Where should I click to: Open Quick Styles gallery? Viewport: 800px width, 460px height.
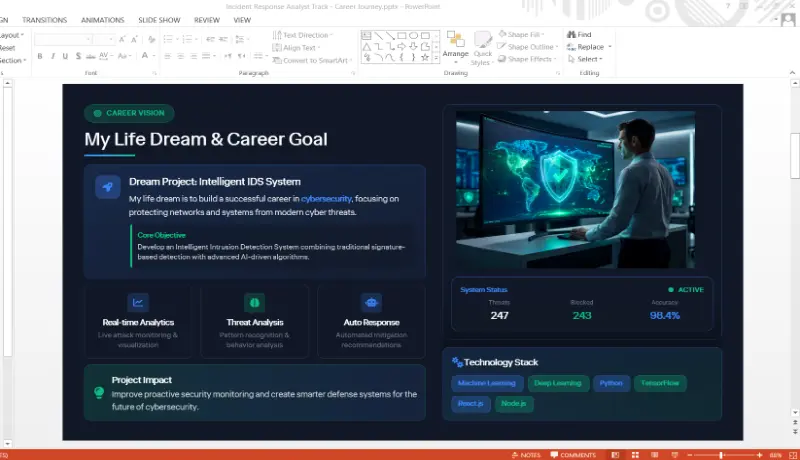tap(482, 48)
